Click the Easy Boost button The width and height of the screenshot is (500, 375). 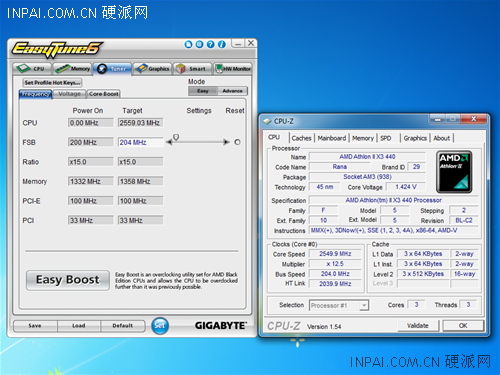68,280
